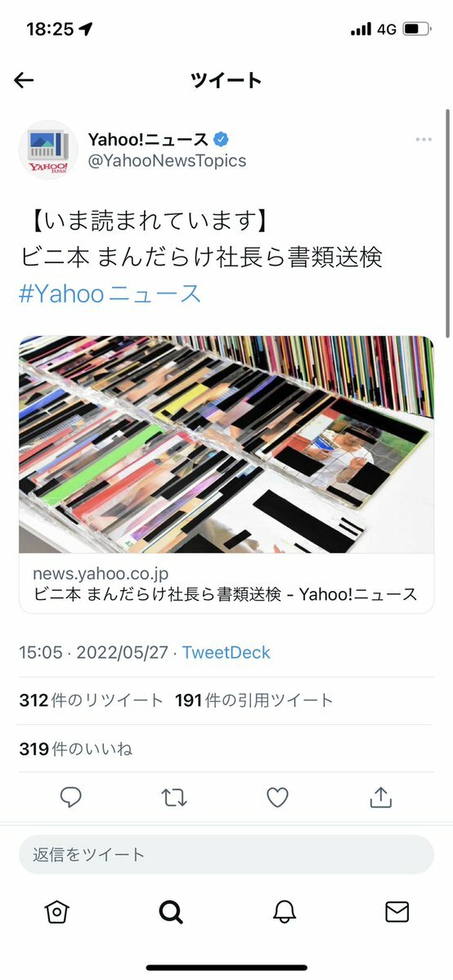
Task: View 319件のいいね list
Action: point(76,748)
